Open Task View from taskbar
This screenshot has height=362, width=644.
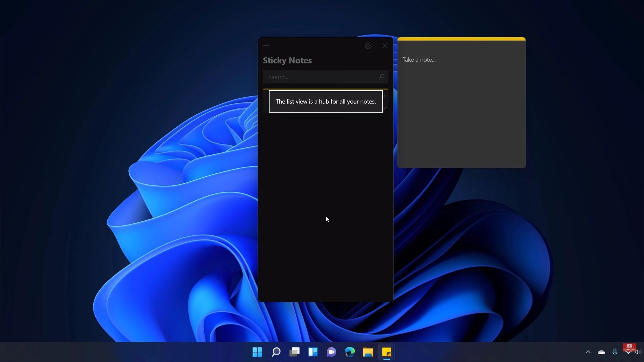(294, 352)
